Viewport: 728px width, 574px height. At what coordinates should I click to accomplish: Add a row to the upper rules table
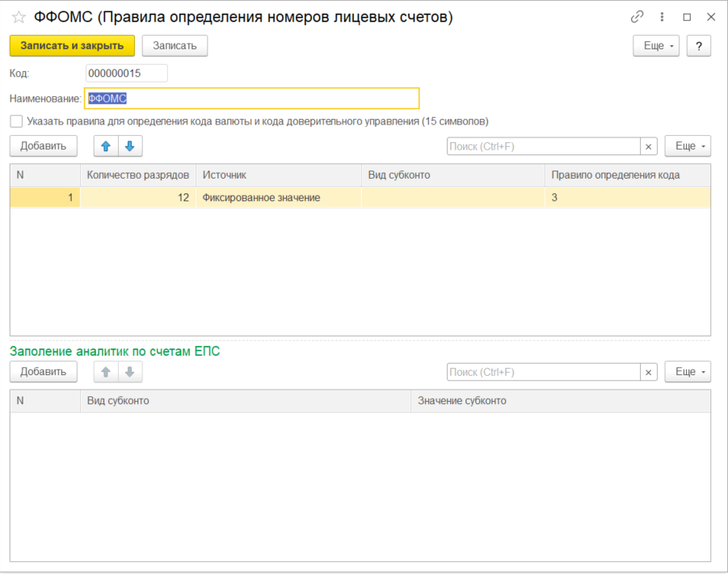pos(43,146)
